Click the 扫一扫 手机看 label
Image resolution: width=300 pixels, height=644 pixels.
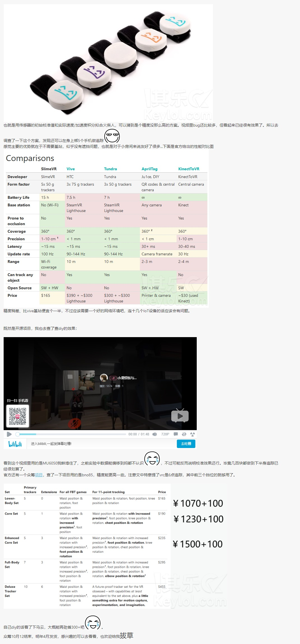[18, 400]
